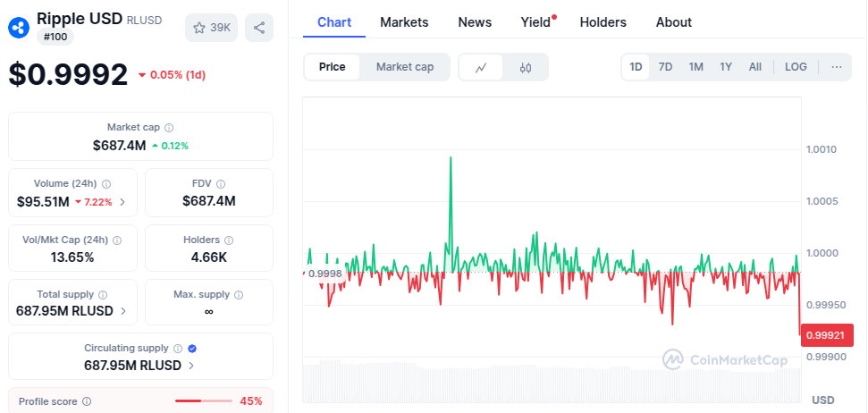Toggle chart to Market cap view
868x413 pixels.
(405, 67)
